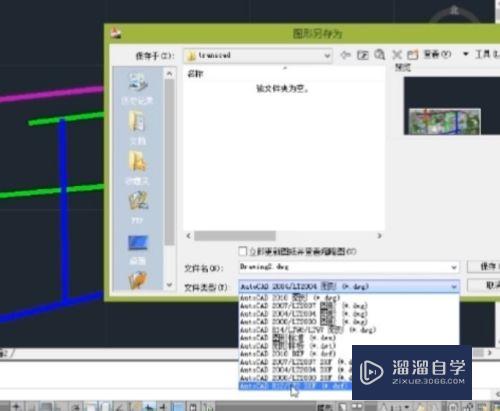Collapse the file type dropdown arrow
This screenshot has width=500, height=411.
tap(454, 286)
